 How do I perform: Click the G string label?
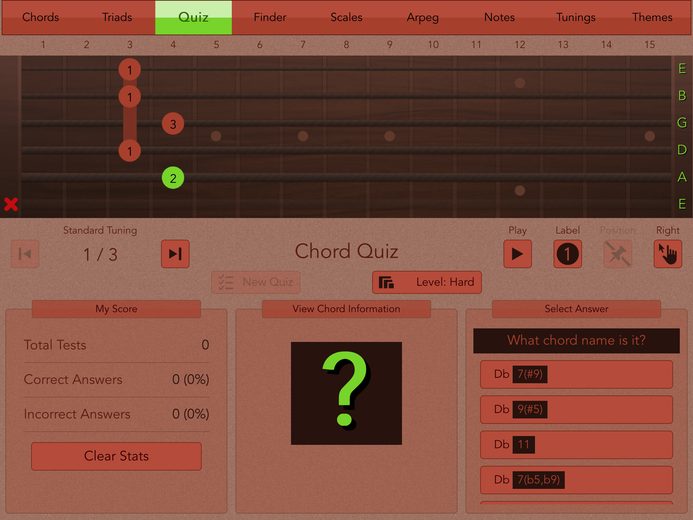point(682,122)
